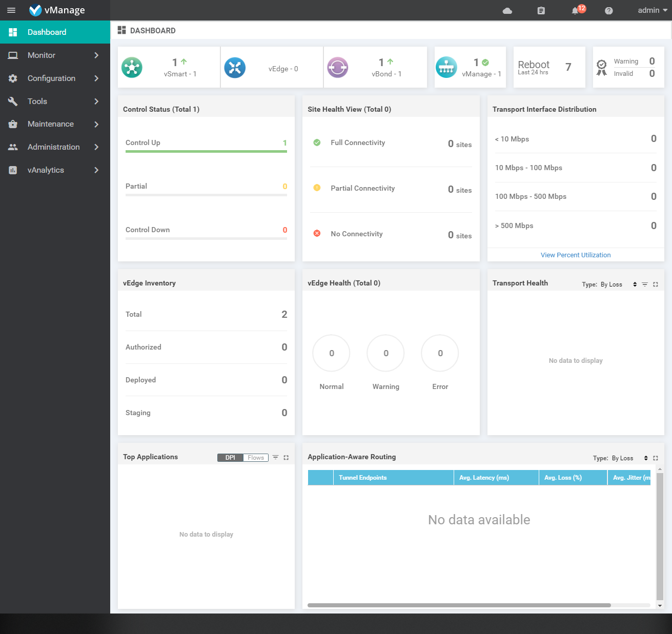Click the Maintenance toolbox icon
Image resolution: width=672 pixels, height=634 pixels.
[13, 124]
